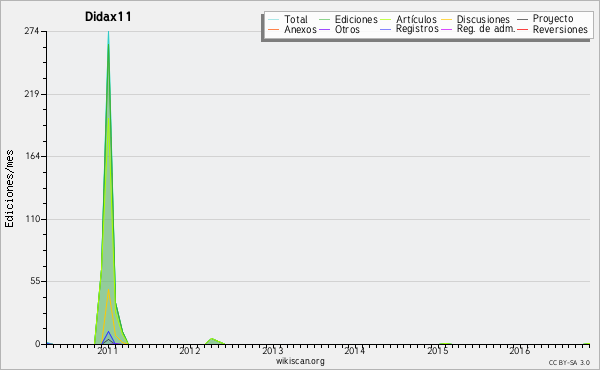Screen dimensions: 600x370
Task: Click the 2014 x-axis label
Action: point(354,350)
